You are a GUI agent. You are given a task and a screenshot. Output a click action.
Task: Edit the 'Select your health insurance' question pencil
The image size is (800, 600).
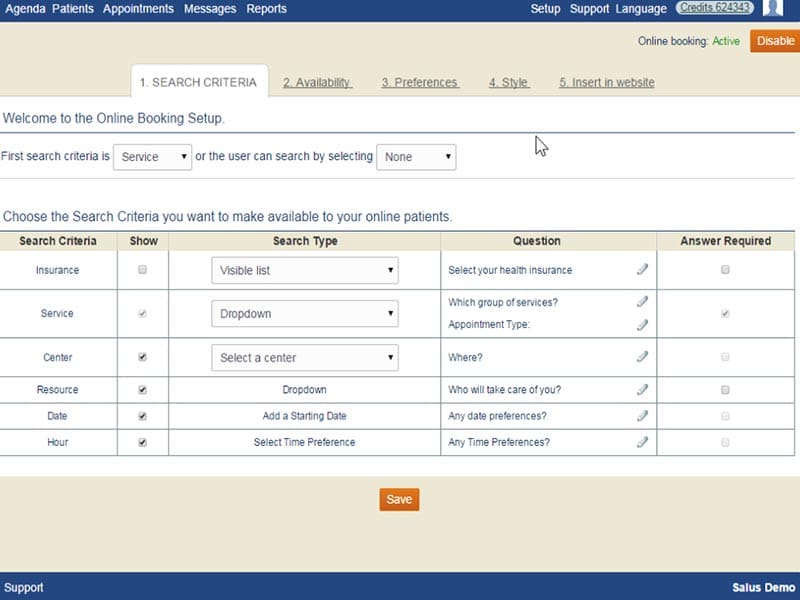(x=642, y=269)
